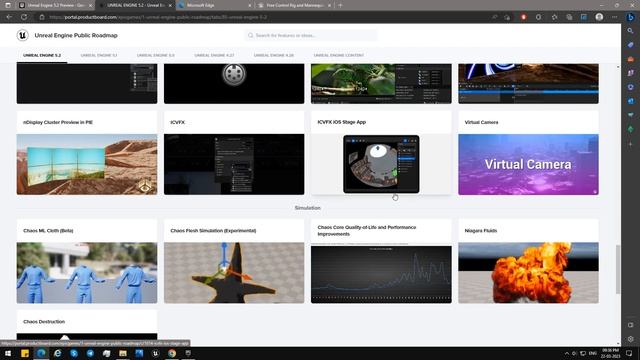Open the notification center in system tray

[630, 353]
